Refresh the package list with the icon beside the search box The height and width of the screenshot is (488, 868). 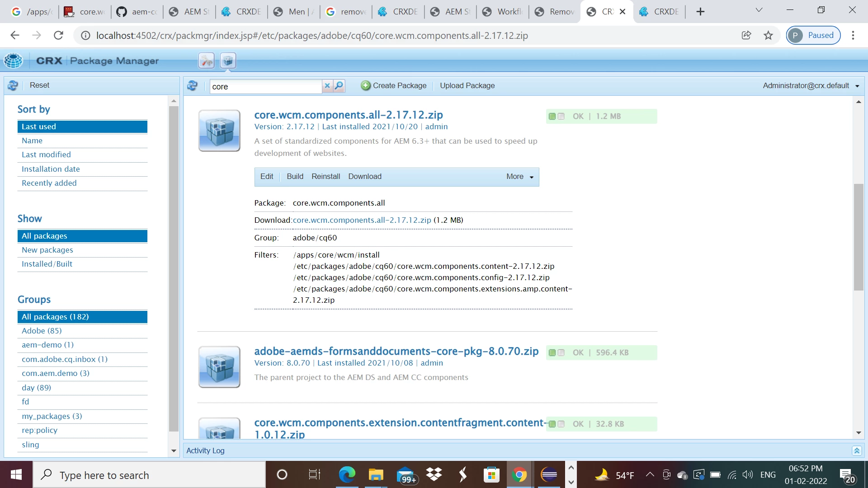click(193, 86)
